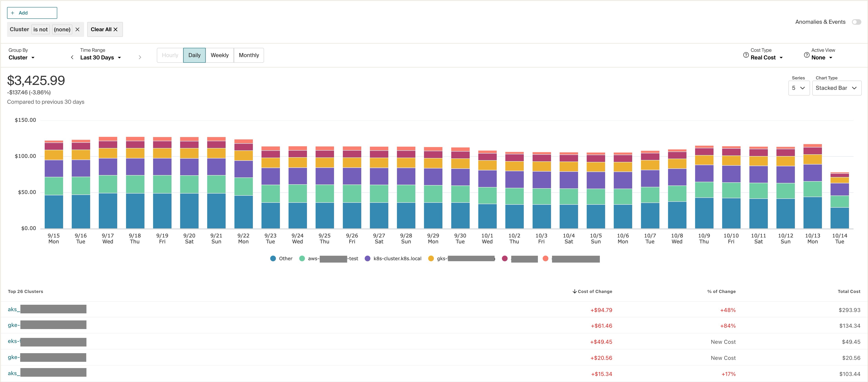868x382 pixels.
Task: Remove the Cluster filter with X icon
Action: [x=77, y=29]
